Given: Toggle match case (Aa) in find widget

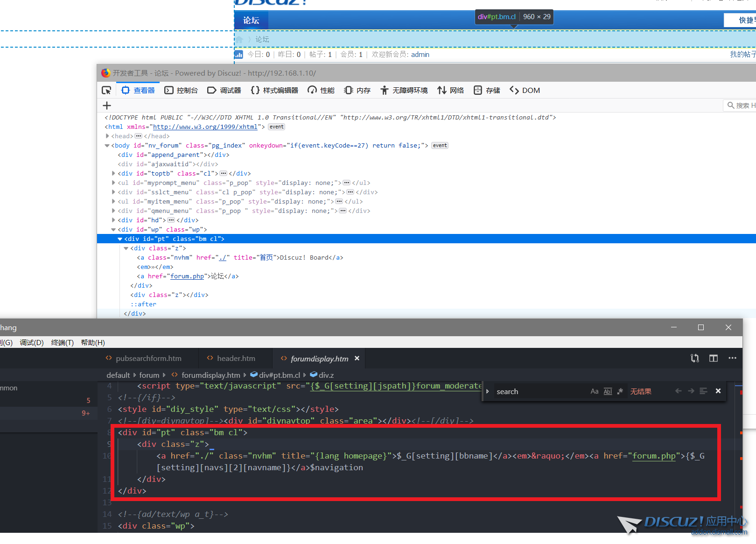Looking at the screenshot, I should coord(594,391).
